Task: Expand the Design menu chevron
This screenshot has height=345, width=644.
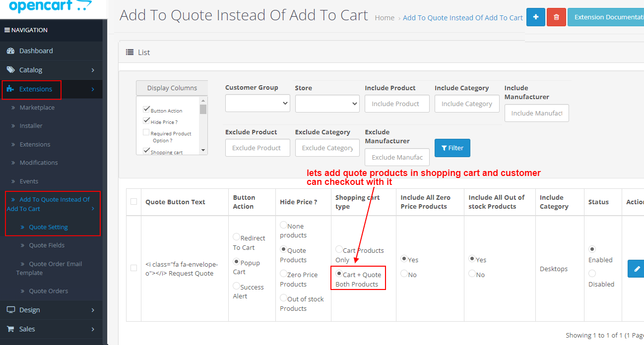Action: 93,310
